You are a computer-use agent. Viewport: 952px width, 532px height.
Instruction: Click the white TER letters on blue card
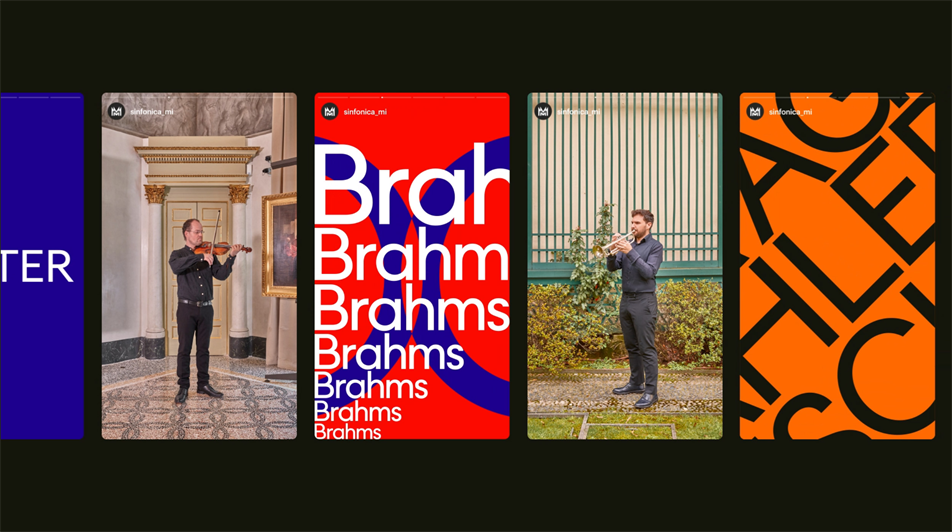[x=37, y=266]
